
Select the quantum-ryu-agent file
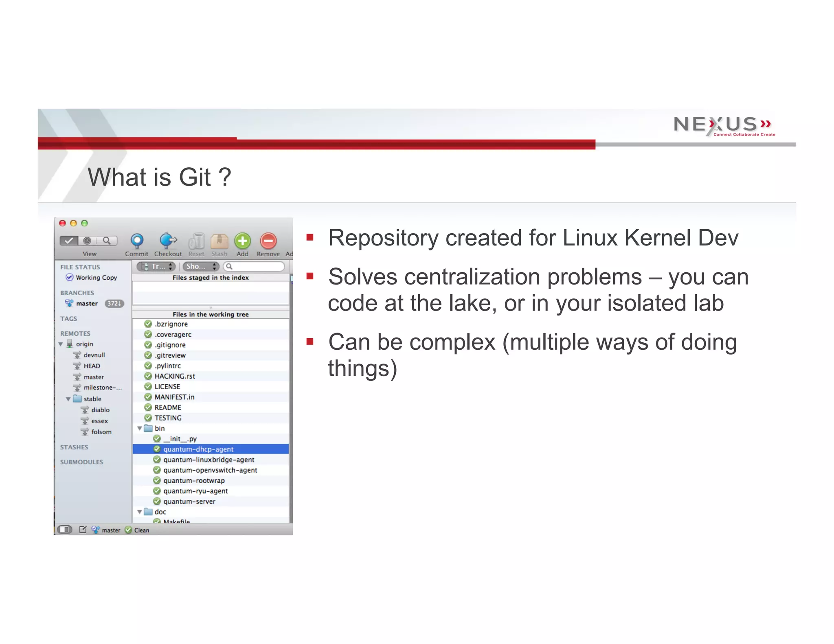[211, 491]
